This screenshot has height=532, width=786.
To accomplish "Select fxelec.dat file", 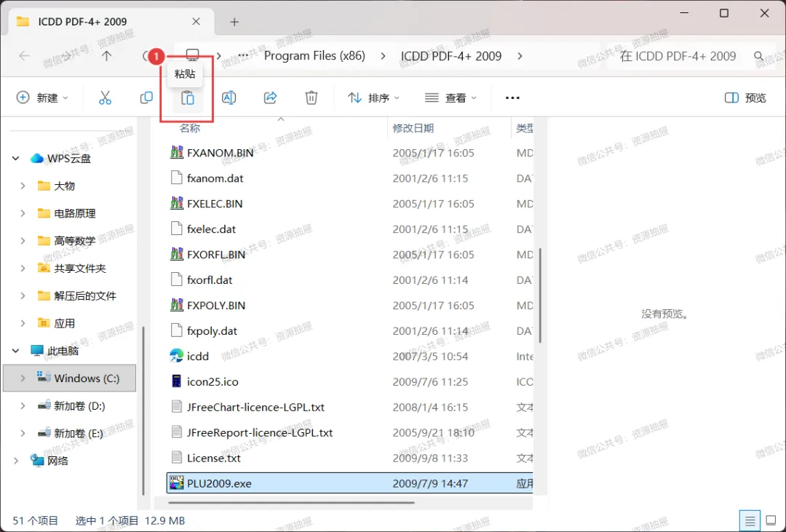I will click(203, 229).
